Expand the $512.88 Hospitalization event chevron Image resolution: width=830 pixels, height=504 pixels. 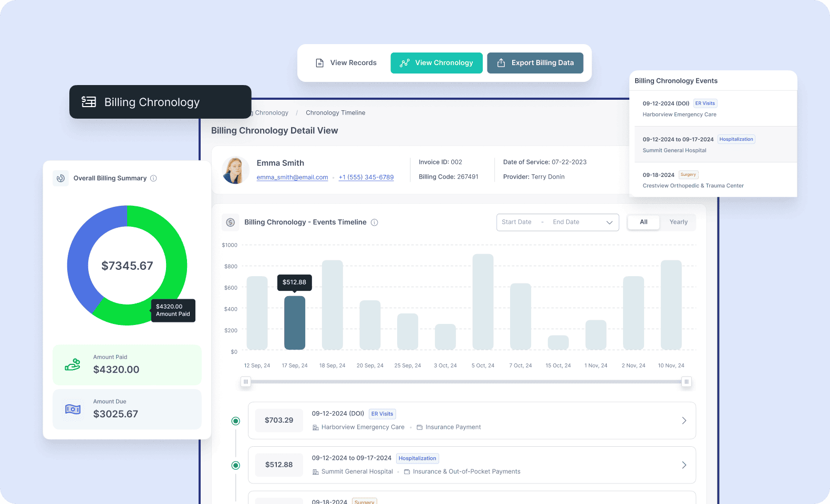click(x=684, y=465)
